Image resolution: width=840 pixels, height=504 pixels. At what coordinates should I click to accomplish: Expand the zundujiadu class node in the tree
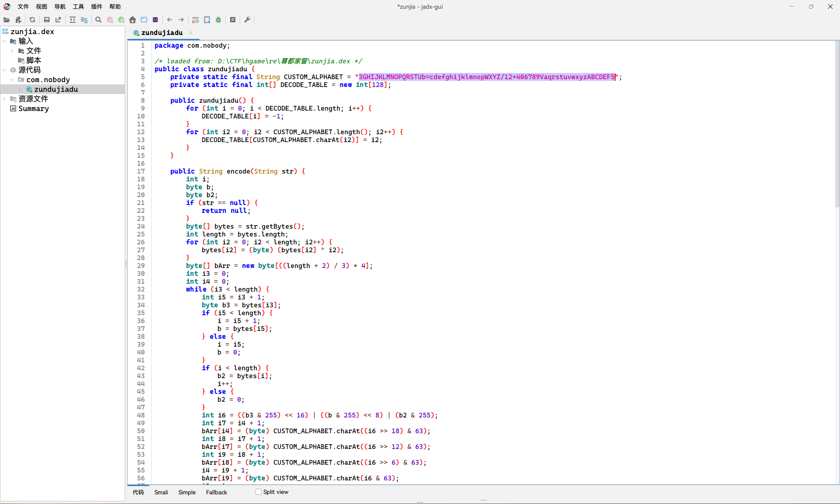pyautogui.click(x=20, y=89)
